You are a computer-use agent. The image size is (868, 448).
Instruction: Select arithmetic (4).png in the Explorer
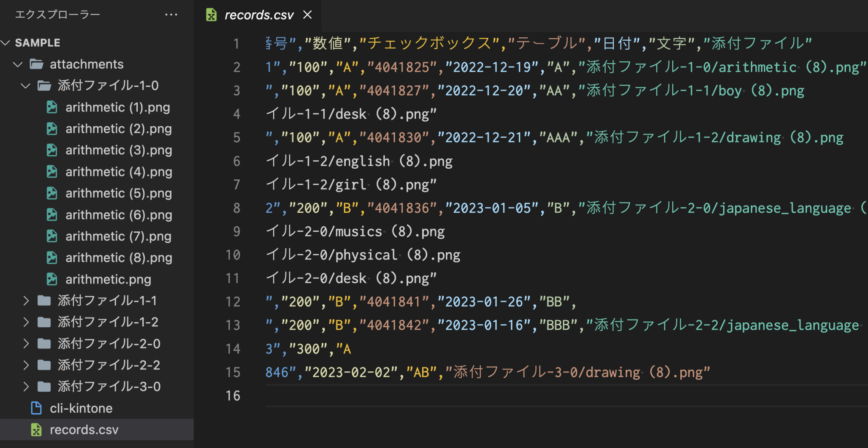(119, 172)
